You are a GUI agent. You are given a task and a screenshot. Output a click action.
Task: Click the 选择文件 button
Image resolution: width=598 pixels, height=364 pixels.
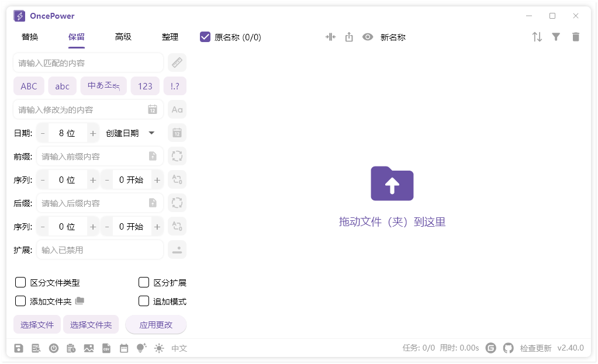pyautogui.click(x=37, y=324)
